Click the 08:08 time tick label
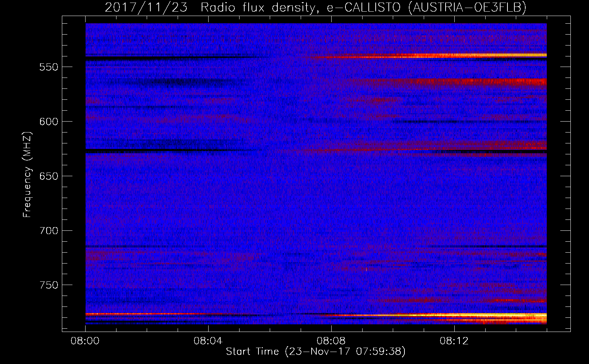589x364 pixels. [x=331, y=341]
